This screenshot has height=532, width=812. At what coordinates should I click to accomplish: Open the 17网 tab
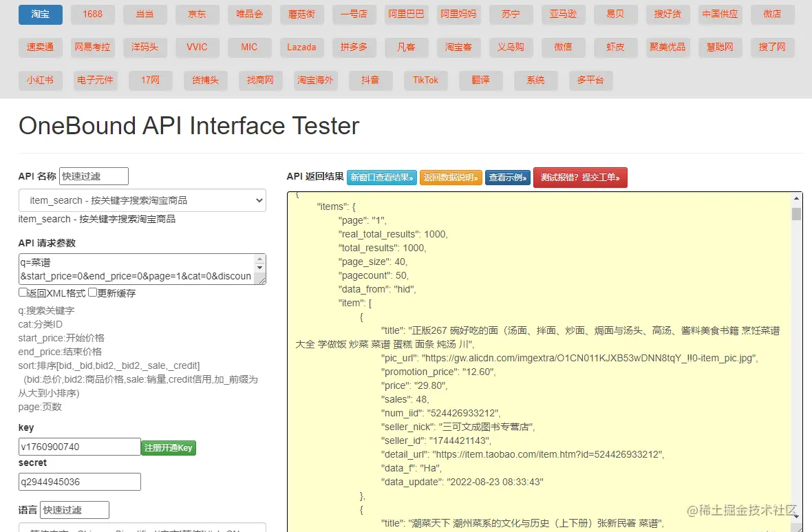(x=151, y=81)
